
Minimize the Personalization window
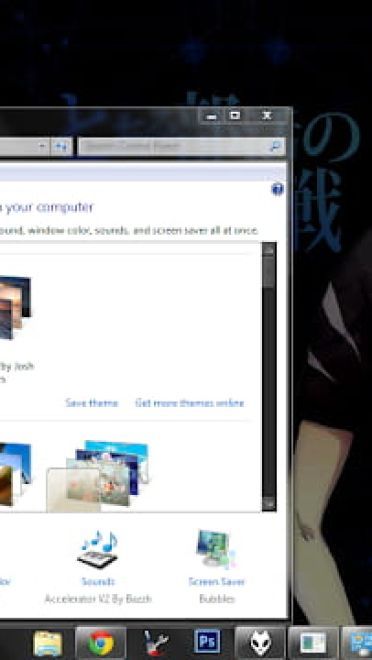pos(212,116)
